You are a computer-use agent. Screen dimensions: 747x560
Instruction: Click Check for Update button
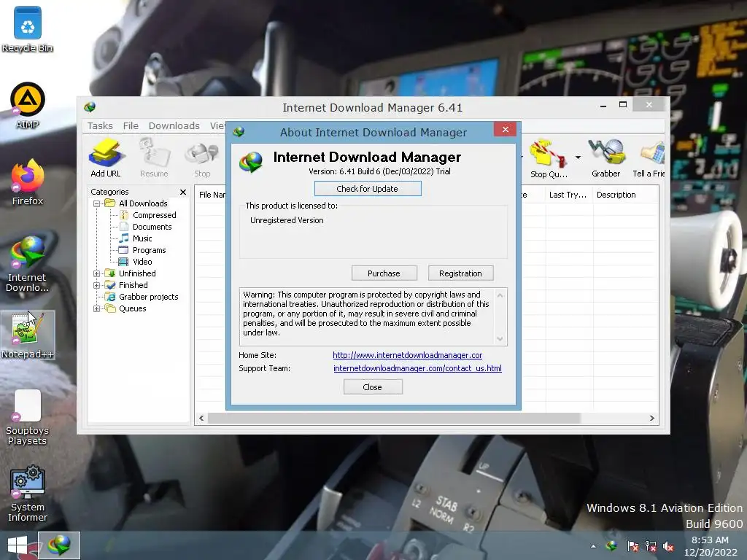tap(368, 189)
